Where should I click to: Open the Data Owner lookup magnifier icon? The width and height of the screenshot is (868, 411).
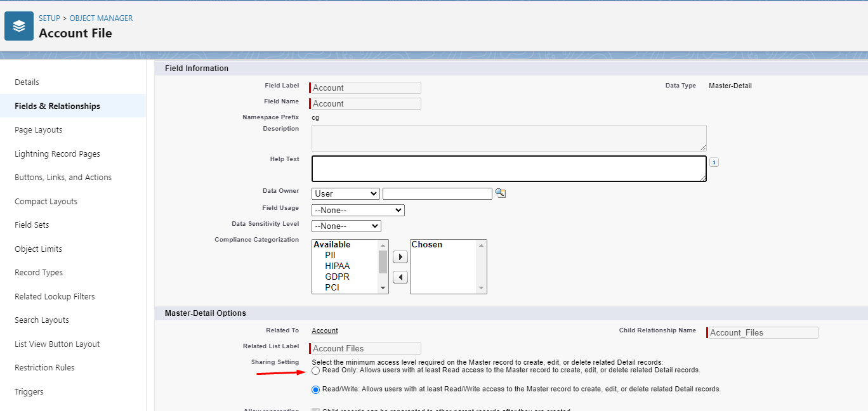tap(501, 193)
